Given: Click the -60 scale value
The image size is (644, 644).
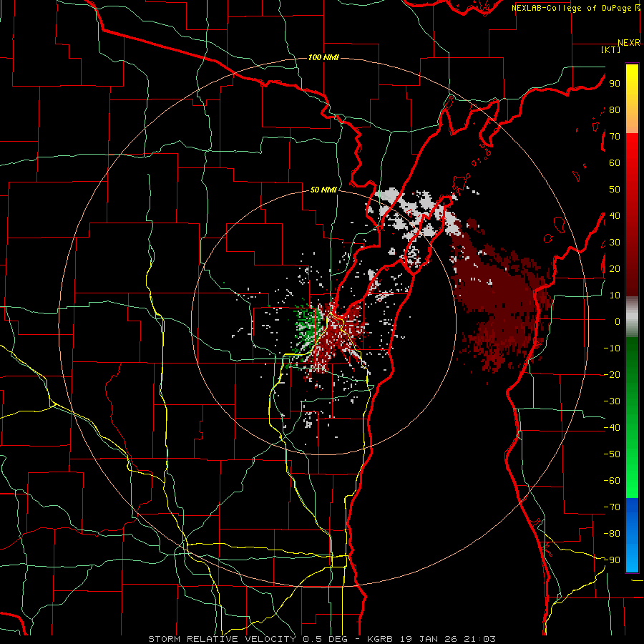Looking at the screenshot, I should coord(612,481).
